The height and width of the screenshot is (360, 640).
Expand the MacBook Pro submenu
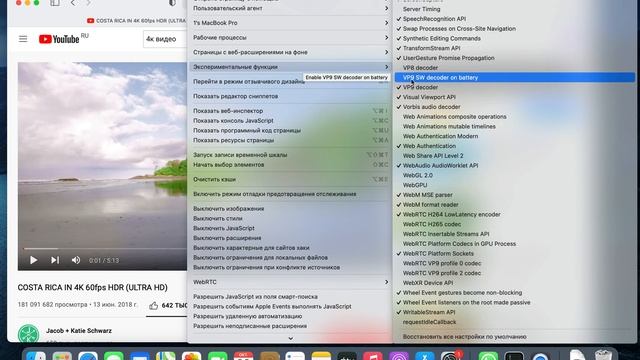tap(290, 23)
